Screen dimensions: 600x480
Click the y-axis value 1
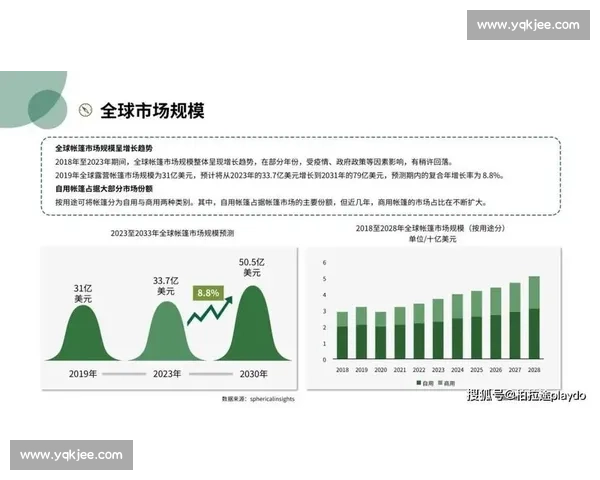(x=324, y=344)
